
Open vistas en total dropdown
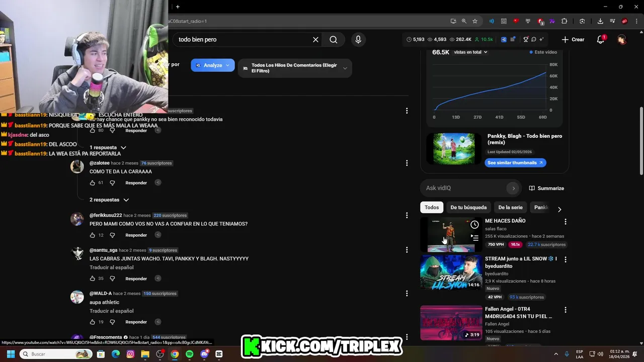(x=470, y=52)
